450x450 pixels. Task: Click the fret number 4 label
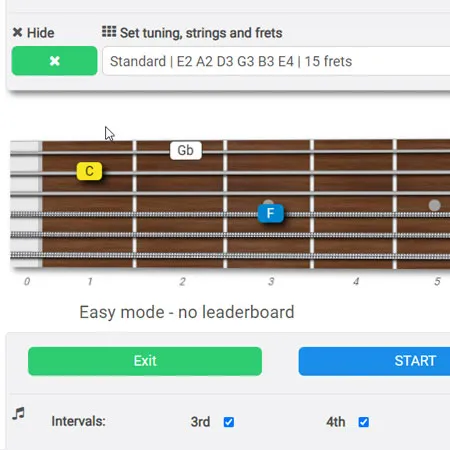point(356,282)
